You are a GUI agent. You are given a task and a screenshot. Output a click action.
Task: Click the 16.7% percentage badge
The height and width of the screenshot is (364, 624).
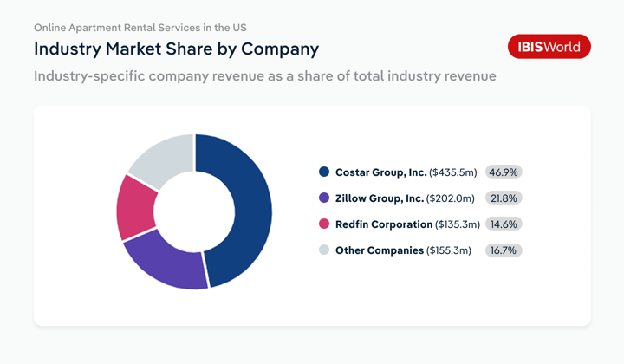(x=504, y=250)
